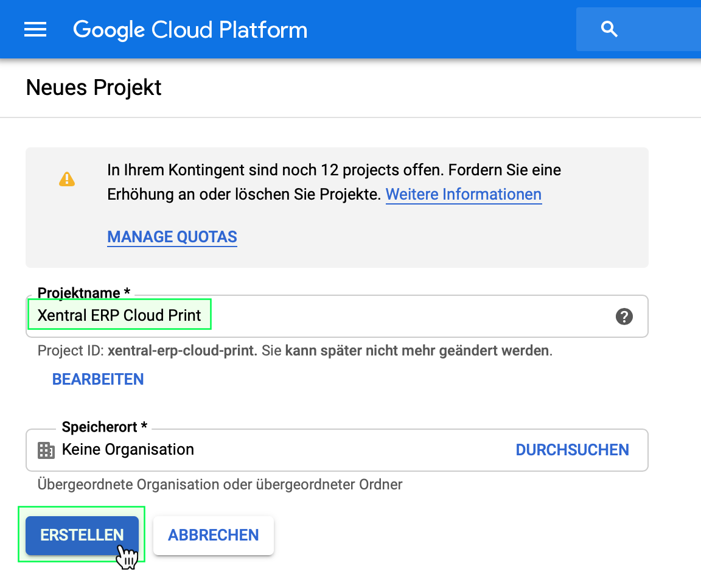
Task: Click the yellow quota warning icon
Action: coord(66,179)
